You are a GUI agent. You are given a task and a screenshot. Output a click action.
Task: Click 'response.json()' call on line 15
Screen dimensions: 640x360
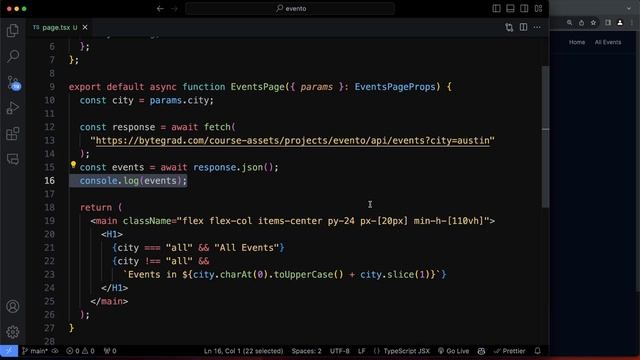click(x=233, y=167)
